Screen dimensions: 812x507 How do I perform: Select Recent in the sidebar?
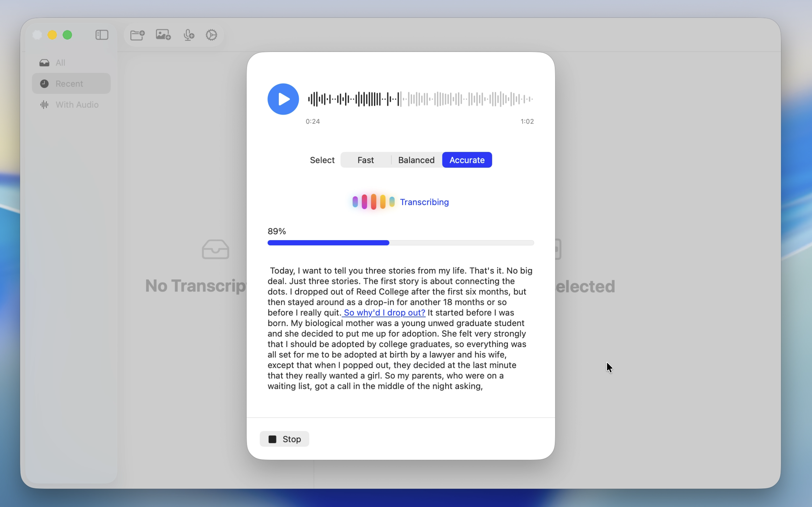(69, 83)
